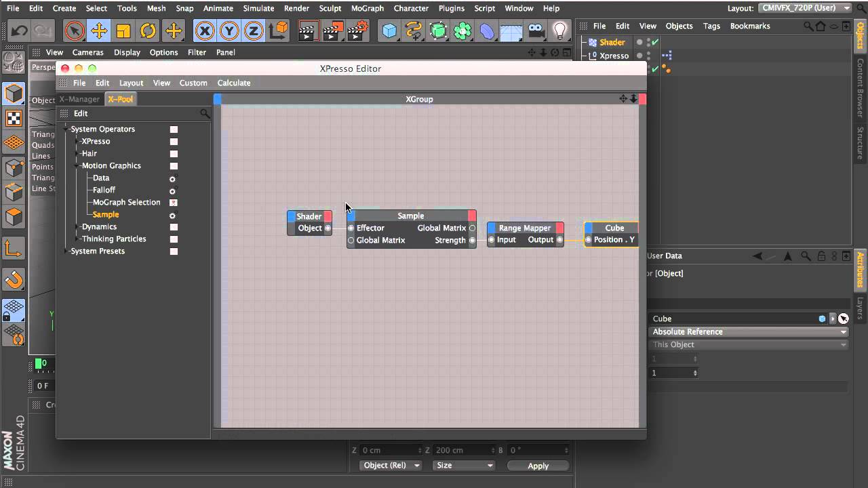Click white square beside Thinking Particles
This screenshot has height=488, width=868.
[174, 239]
